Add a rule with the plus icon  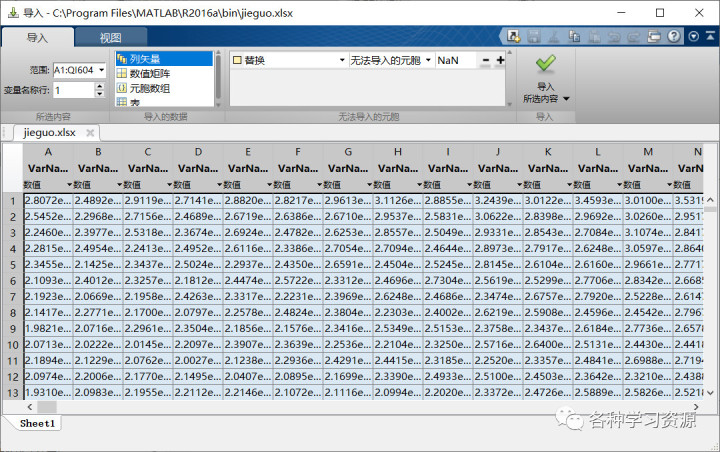500,60
